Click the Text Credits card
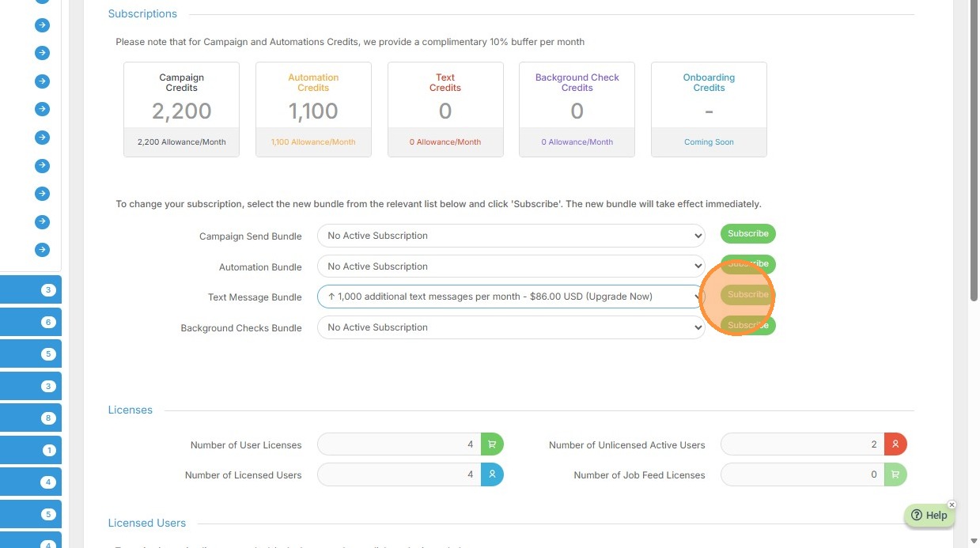The width and height of the screenshot is (980, 548). (x=445, y=109)
